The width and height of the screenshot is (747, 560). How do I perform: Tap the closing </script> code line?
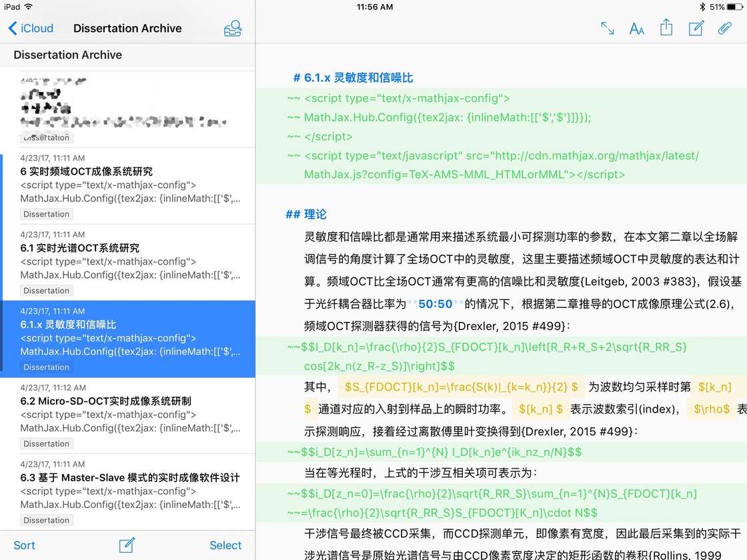pos(328,137)
